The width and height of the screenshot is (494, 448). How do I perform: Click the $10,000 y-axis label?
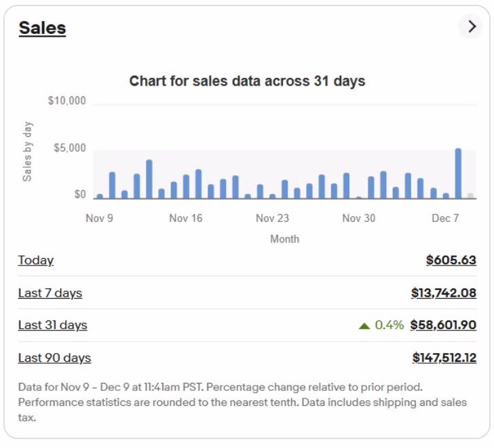tap(67, 101)
